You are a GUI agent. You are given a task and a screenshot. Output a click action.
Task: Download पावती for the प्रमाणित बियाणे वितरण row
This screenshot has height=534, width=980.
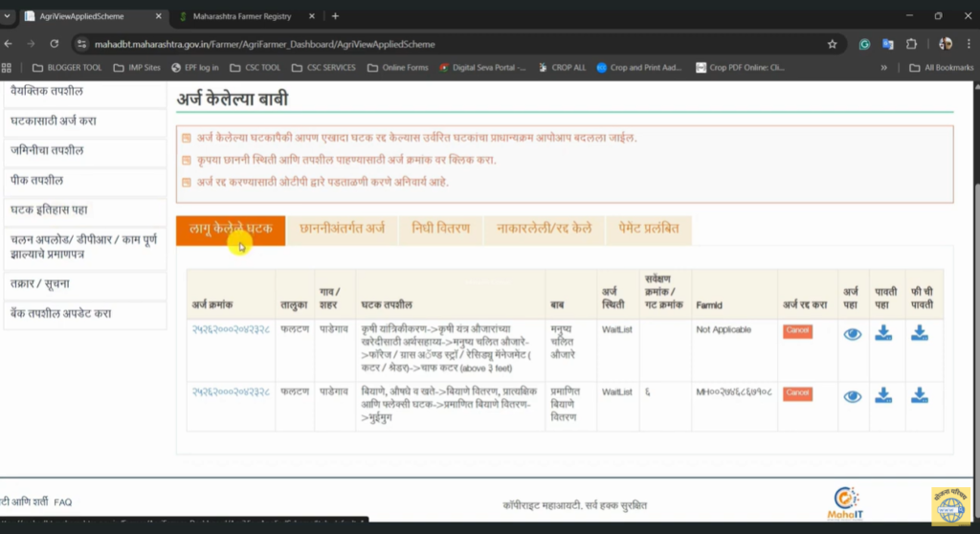click(883, 395)
